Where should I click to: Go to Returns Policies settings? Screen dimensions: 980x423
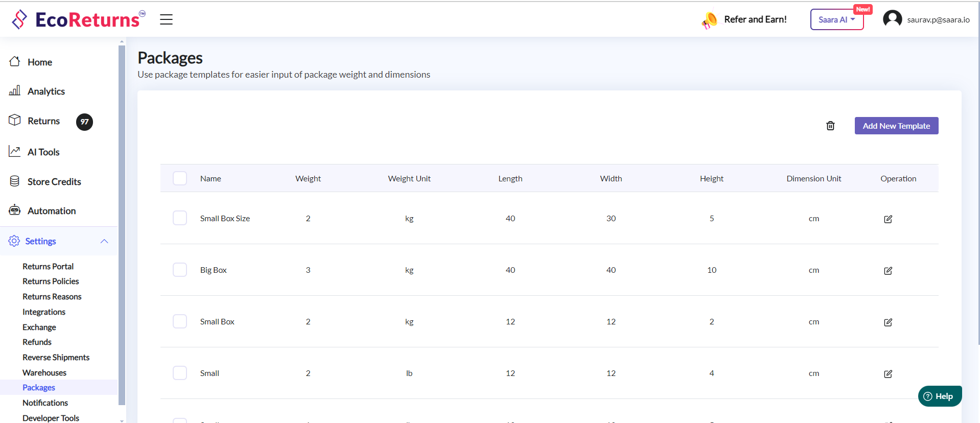tap(51, 281)
